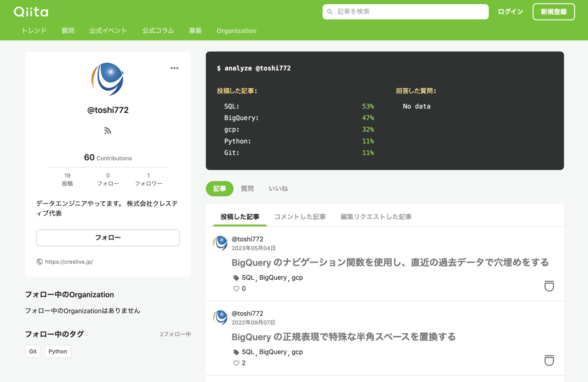Go to 公式コラム page
Viewport: 588px width, 382px height.
pyautogui.click(x=158, y=31)
